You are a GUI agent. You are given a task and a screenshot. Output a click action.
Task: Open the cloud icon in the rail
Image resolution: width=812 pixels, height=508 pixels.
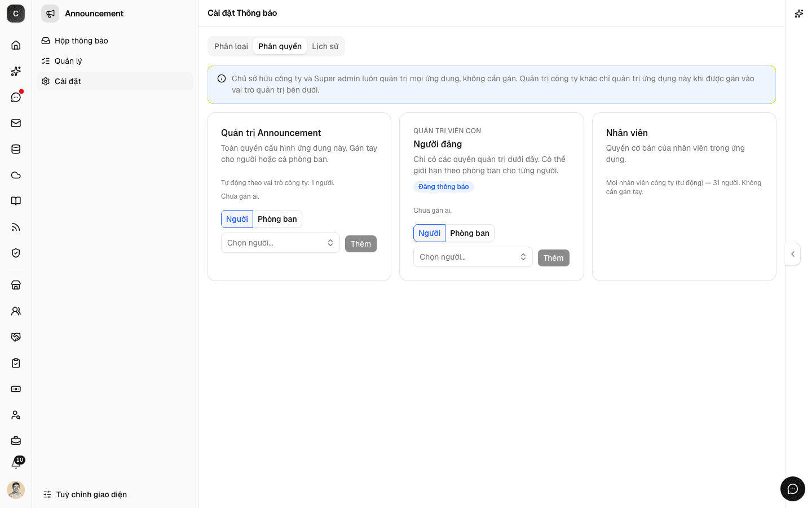pos(16,175)
